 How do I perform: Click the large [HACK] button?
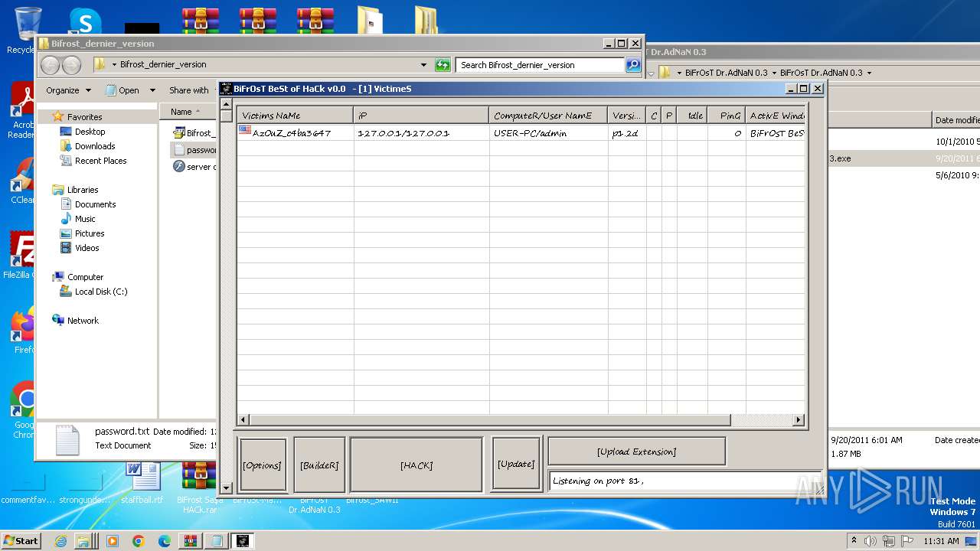tap(416, 465)
